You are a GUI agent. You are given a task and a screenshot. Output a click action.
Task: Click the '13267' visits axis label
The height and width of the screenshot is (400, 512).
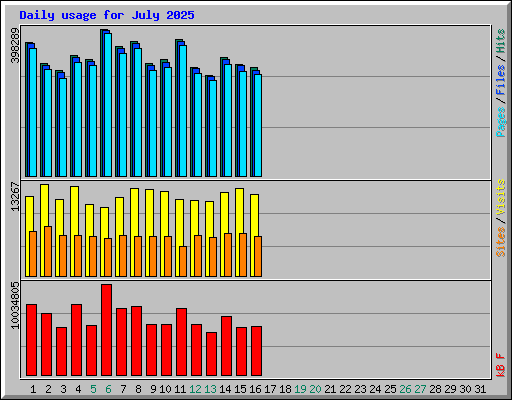click(15, 196)
